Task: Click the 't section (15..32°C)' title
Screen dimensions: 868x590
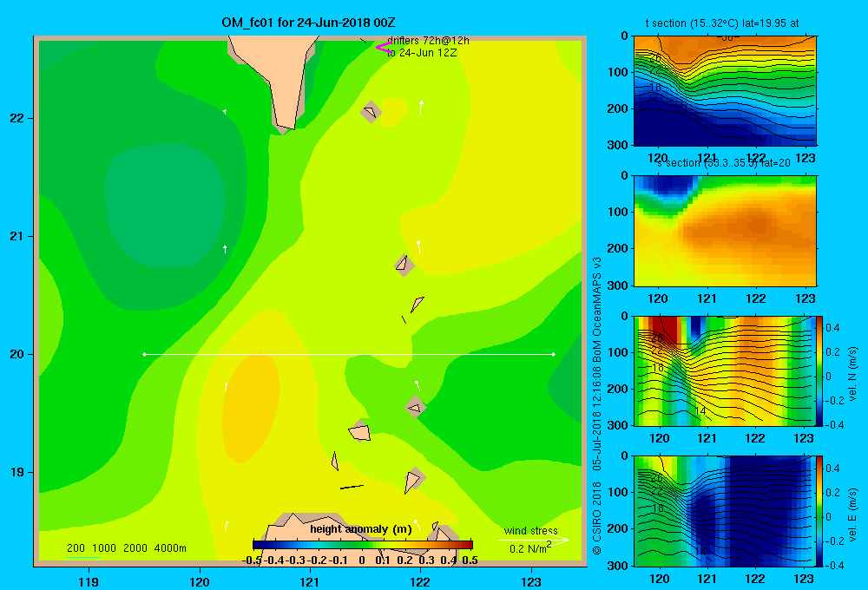Action: point(722,23)
